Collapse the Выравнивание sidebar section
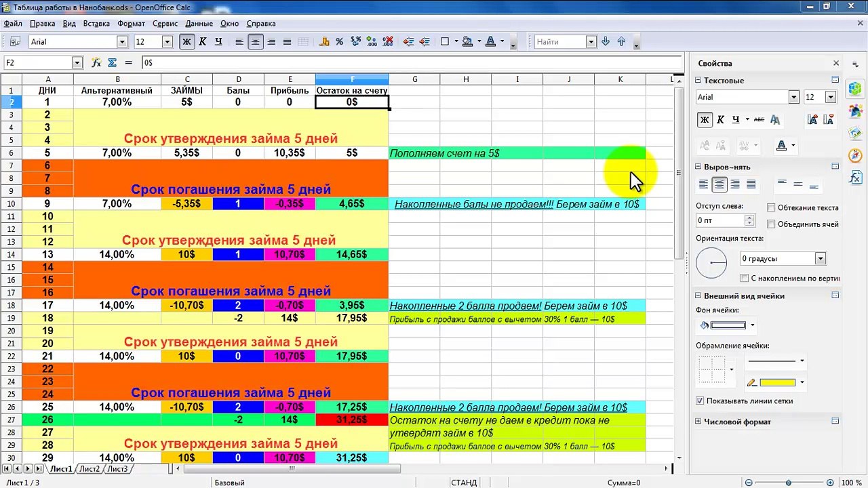 click(x=698, y=167)
